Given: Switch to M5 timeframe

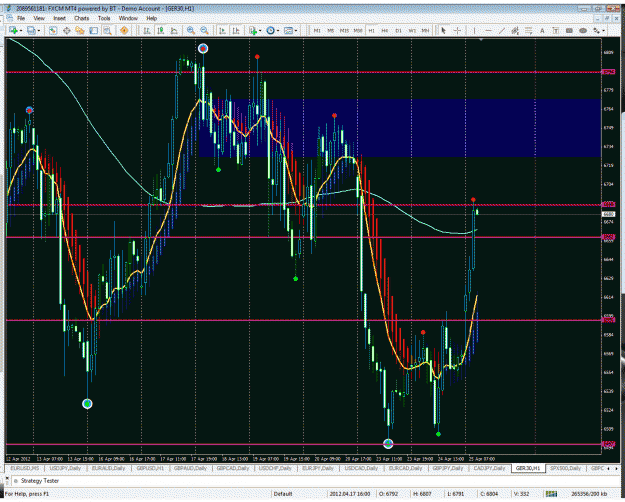Looking at the screenshot, I should coord(330,31).
